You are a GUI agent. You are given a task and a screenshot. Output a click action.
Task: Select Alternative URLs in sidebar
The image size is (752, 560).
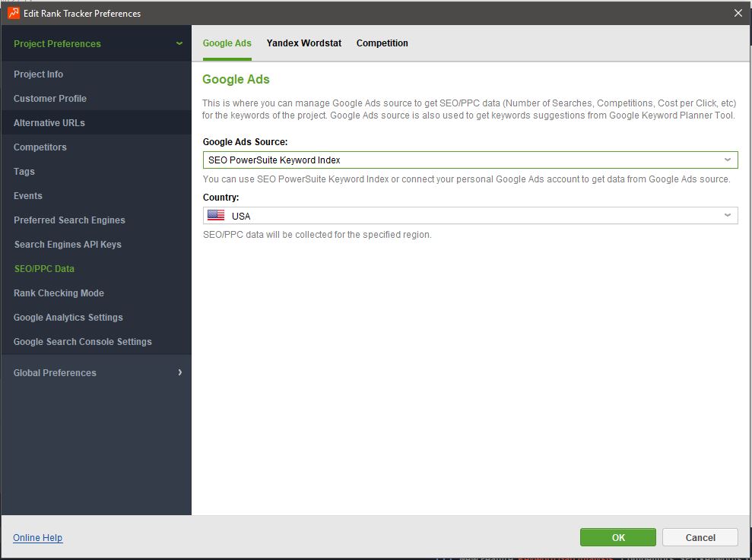[x=49, y=123]
